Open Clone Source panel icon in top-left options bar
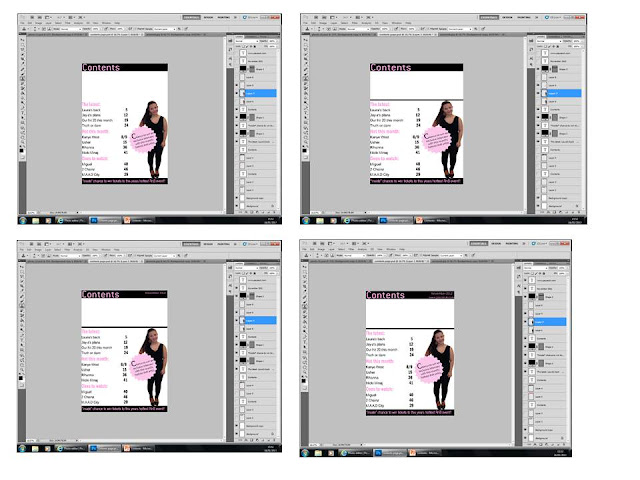The width and height of the screenshot is (640, 480). pos(49,29)
